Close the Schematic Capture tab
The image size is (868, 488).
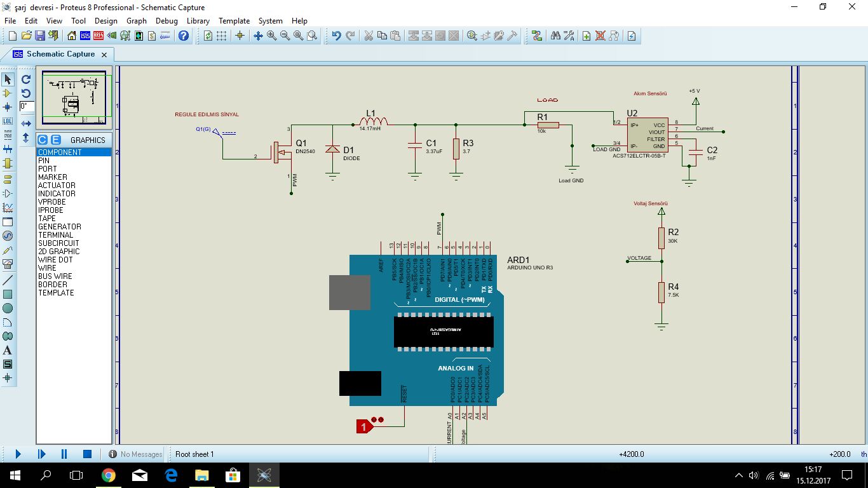pos(104,55)
